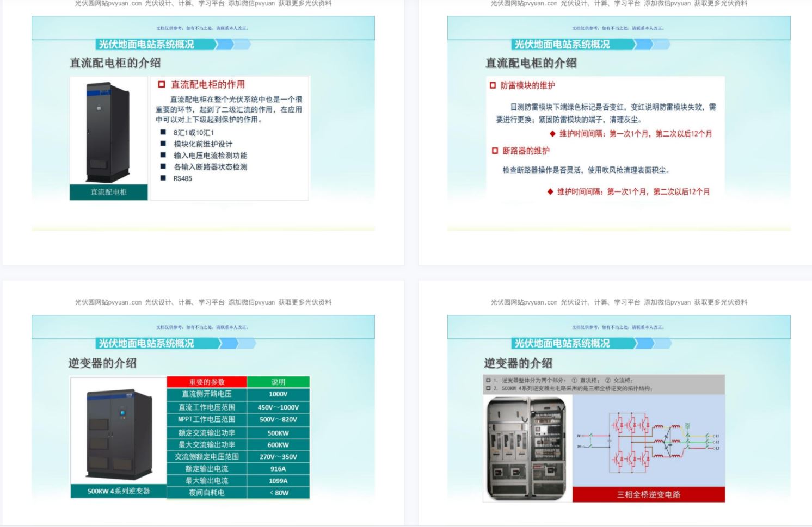Click the 夜间自耗电 row label
The height and width of the screenshot is (527, 812).
click(207, 493)
